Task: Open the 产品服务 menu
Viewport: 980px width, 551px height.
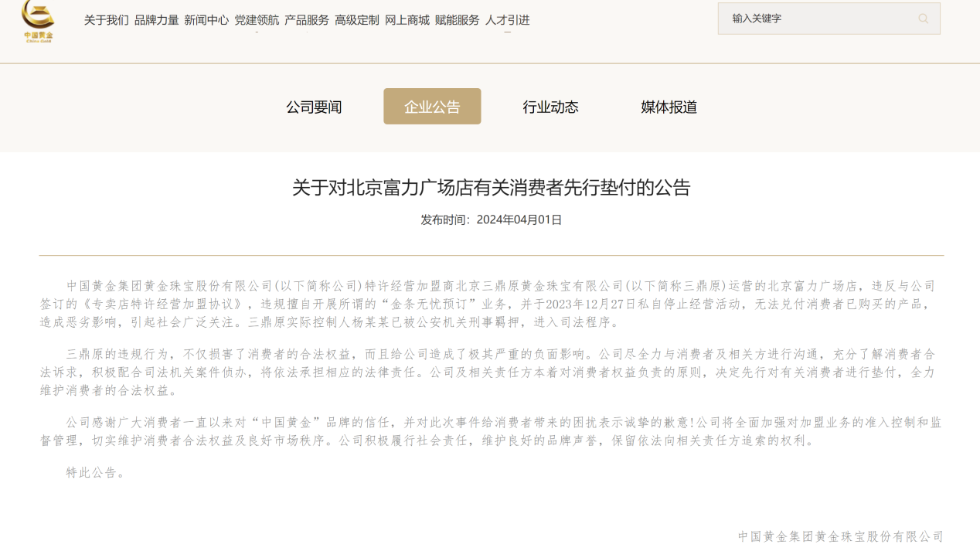Action: click(307, 20)
